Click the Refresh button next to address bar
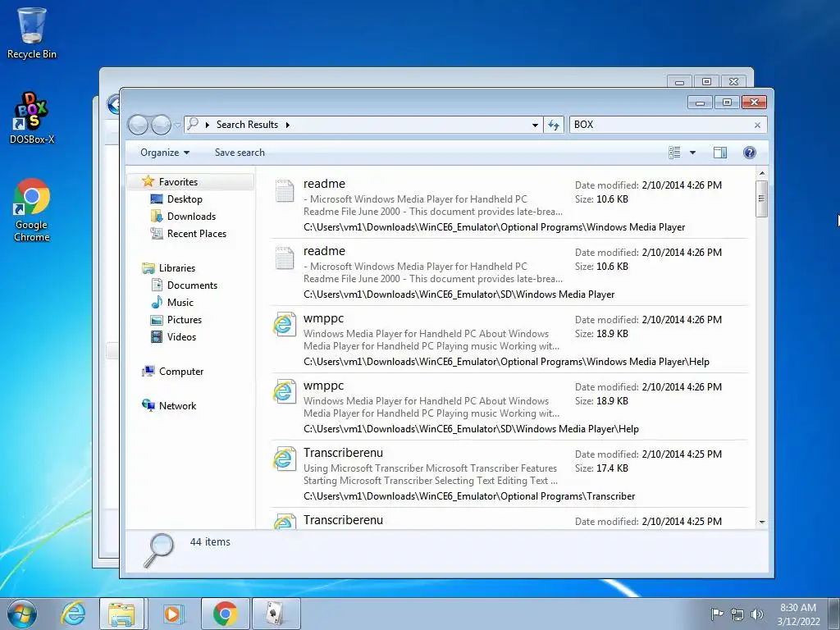840x630 pixels. 554,125
